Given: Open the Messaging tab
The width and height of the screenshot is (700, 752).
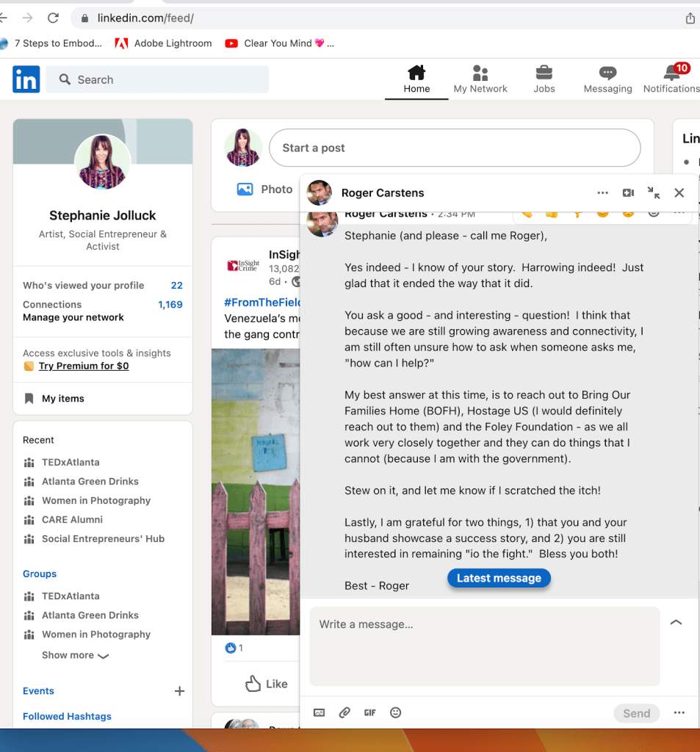Looking at the screenshot, I should point(607,79).
